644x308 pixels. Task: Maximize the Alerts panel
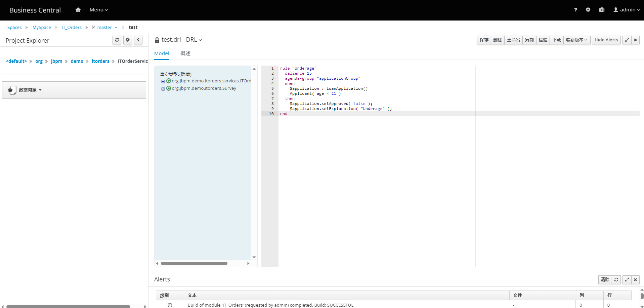(627, 279)
